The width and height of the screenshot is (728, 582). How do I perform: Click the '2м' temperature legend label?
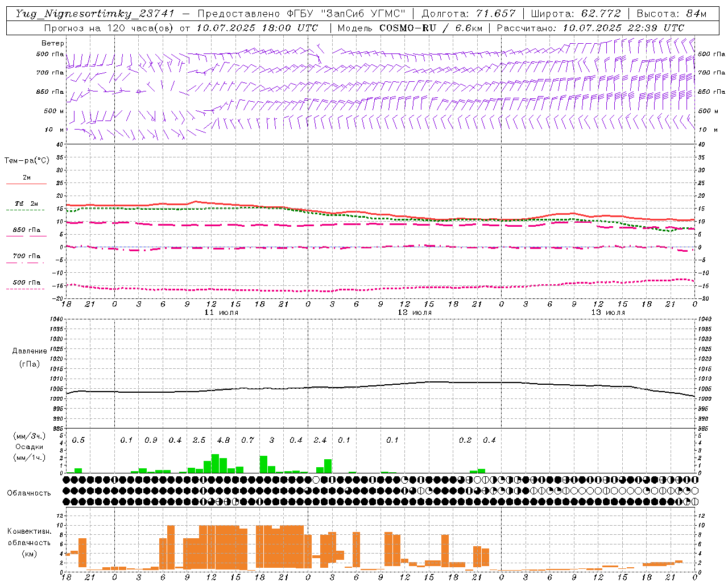(27, 178)
